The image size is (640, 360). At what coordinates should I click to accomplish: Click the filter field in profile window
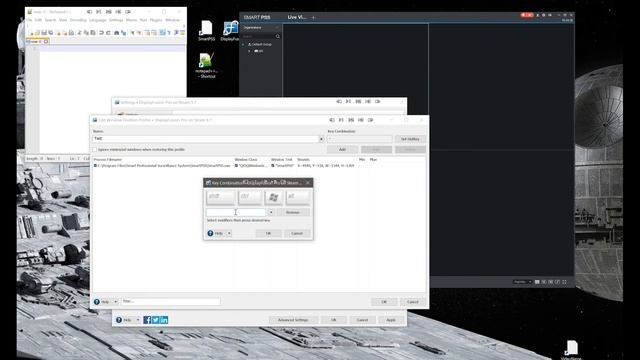click(x=171, y=301)
